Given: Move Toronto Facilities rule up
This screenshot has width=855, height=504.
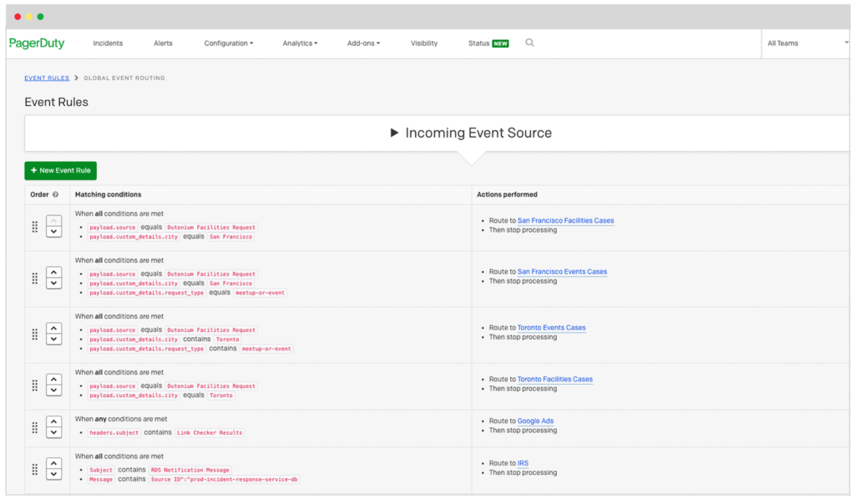Looking at the screenshot, I should pyautogui.click(x=53, y=379).
